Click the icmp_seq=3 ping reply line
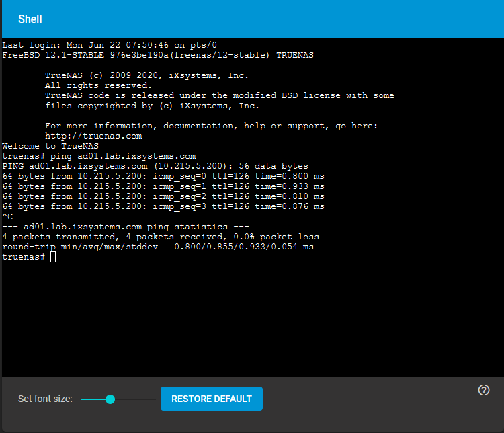The height and width of the screenshot is (433, 504). (x=163, y=206)
